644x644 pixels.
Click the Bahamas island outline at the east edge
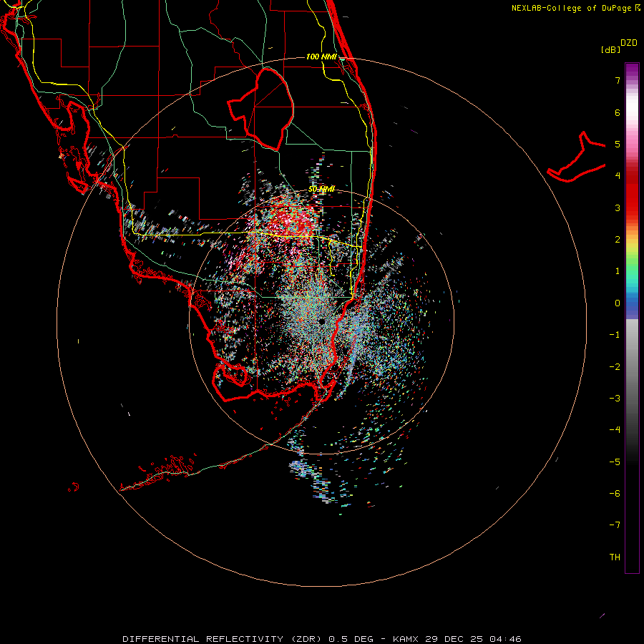point(577,158)
